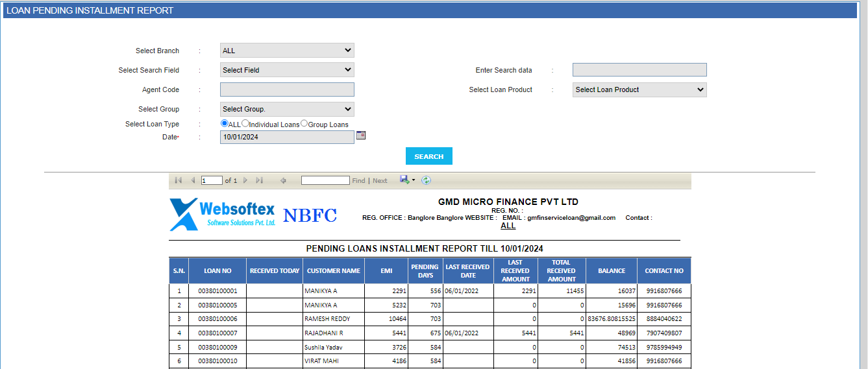
Task: Open the Select Search Field dropdown
Action: (287, 70)
